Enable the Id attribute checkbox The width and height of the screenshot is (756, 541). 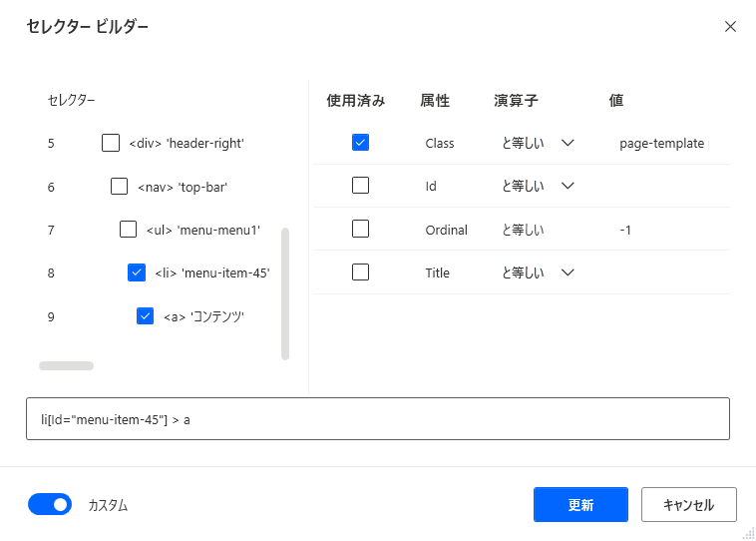pyautogui.click(x=360, y=186)
